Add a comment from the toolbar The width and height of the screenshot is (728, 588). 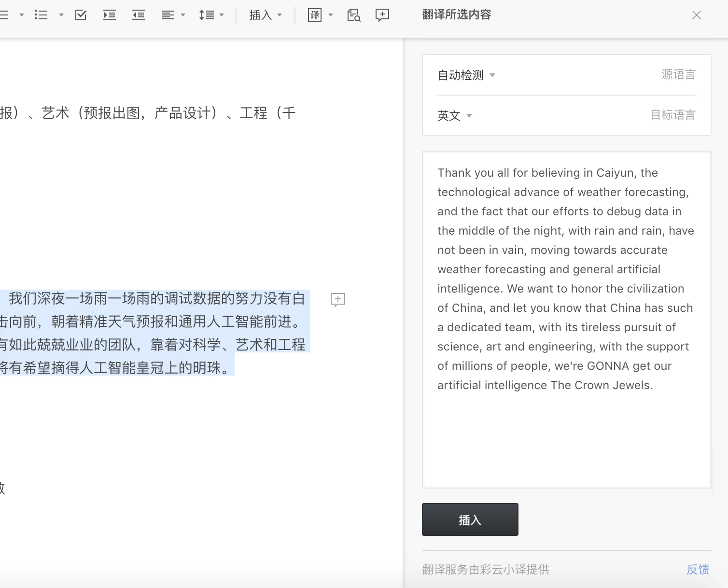pos(382,15)
